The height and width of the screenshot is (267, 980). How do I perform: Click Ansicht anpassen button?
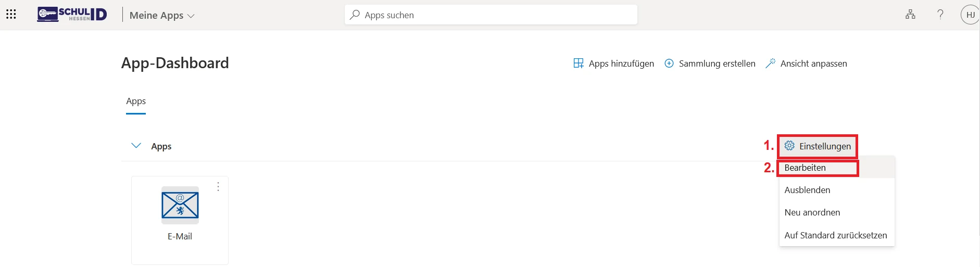click(806, 63)
